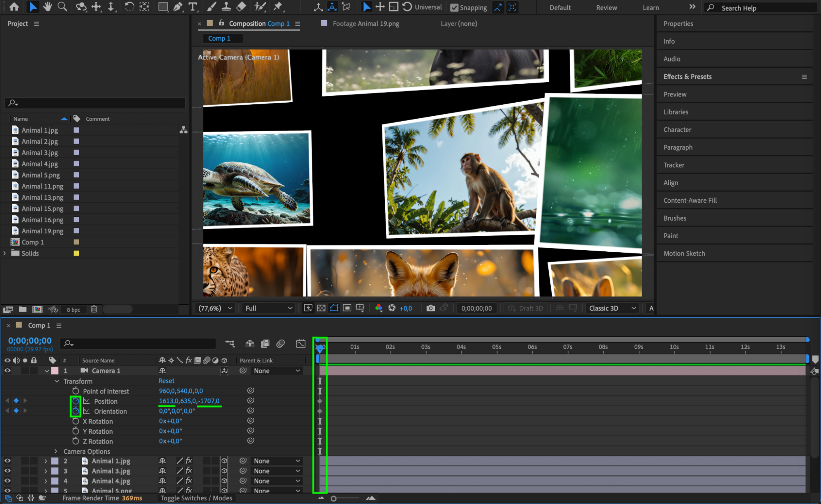This screenshot has width=821, height=504.
Task: Select the Hand tool in toolbar
Action: 48,7
